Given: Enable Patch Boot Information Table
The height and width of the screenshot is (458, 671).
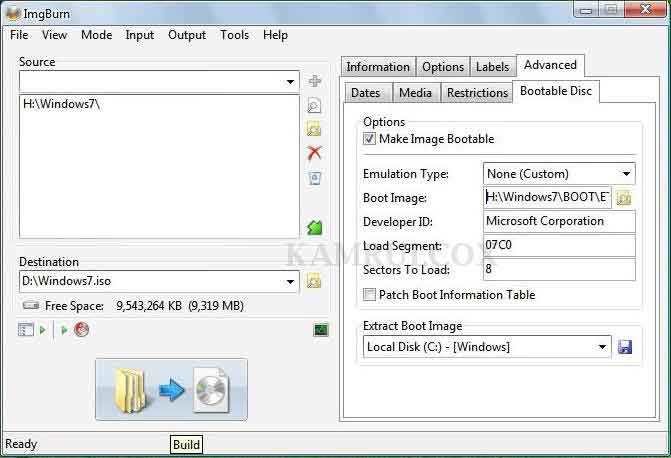Looking at the screenshot, I should pyautogui.click(x=369, y=294).
